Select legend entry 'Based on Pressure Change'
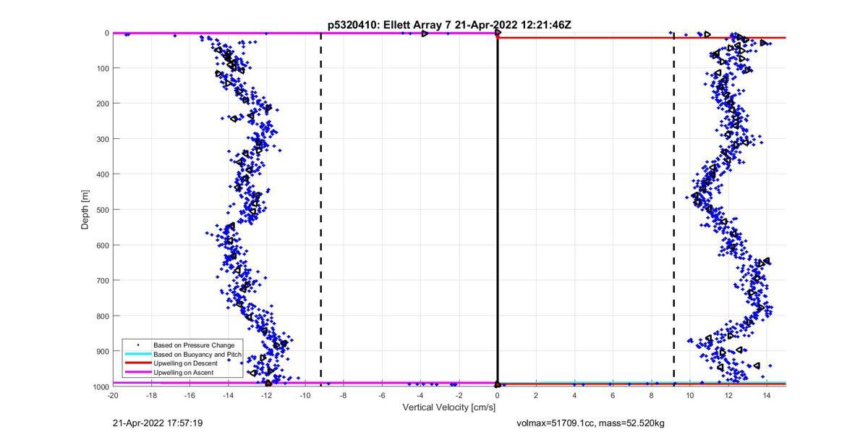 194,345
